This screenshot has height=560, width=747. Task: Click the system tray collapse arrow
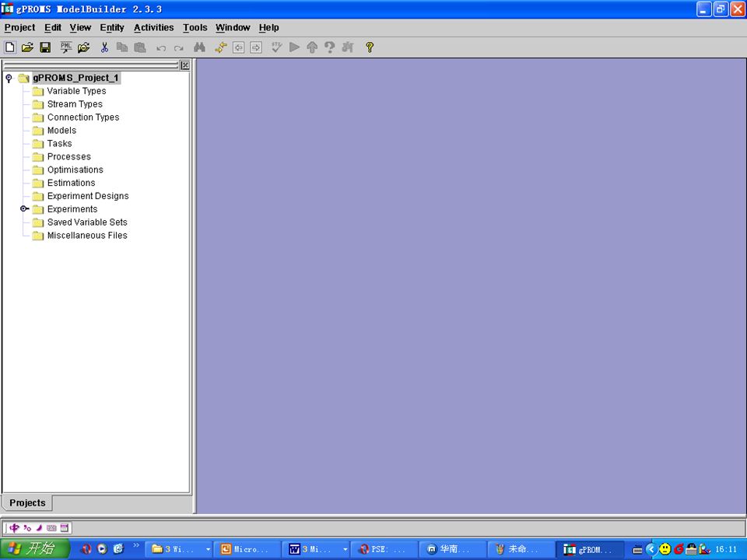click(x=651, y=550)
